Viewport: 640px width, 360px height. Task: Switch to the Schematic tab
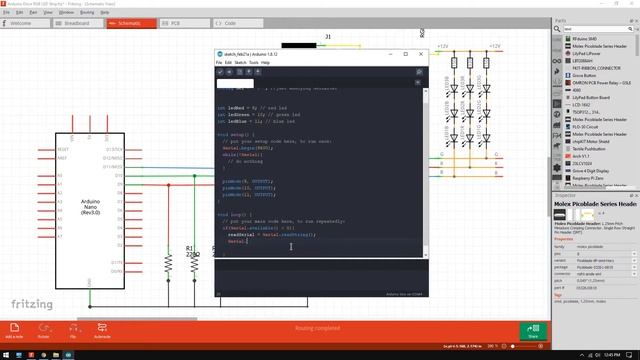click(131, 23)
